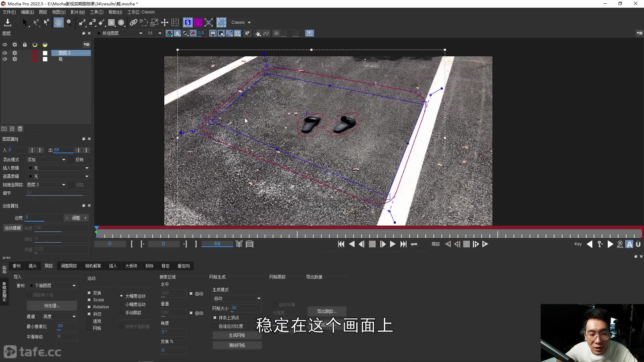Toggle tracking cog of 图层 2
Viewport: 644px width, 362px height.
tap(15, 53)
